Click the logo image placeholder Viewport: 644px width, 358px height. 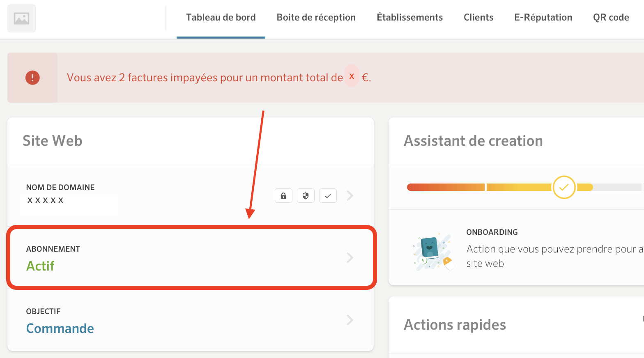(x=21, y=18)
